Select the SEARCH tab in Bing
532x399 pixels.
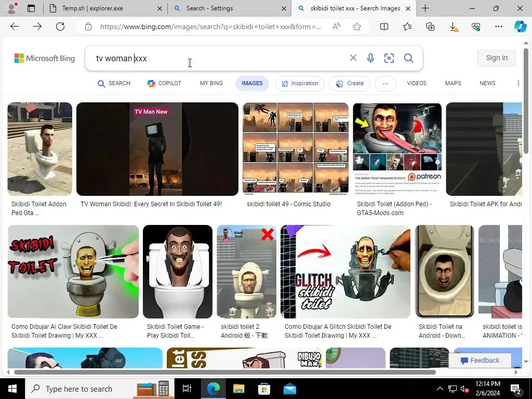[x=114, y=84]
